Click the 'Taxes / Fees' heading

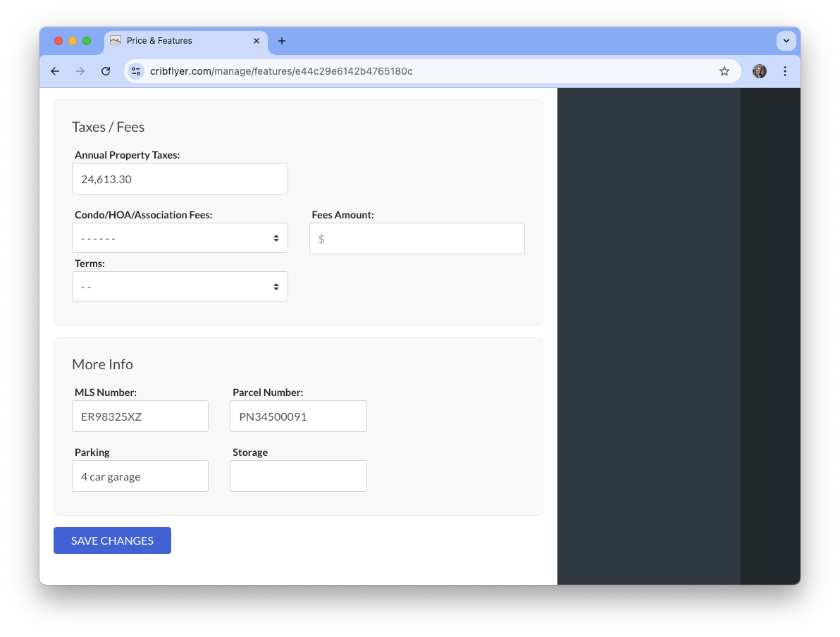point(109,127)
